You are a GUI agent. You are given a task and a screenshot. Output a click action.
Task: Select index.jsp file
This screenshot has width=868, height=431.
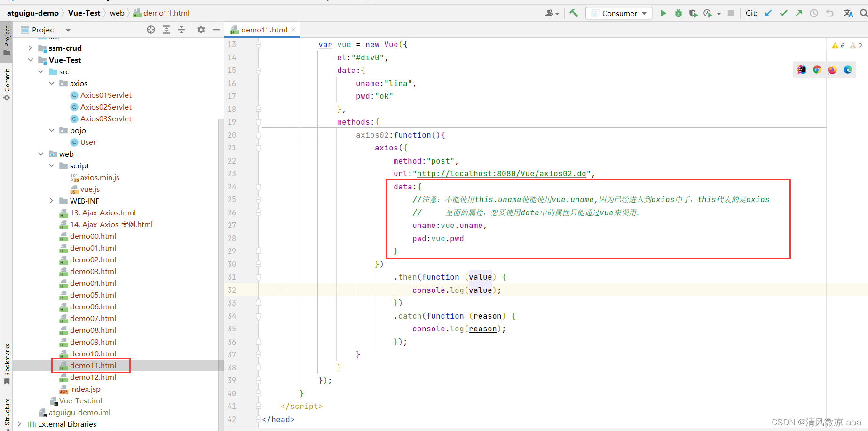point(85,389)
